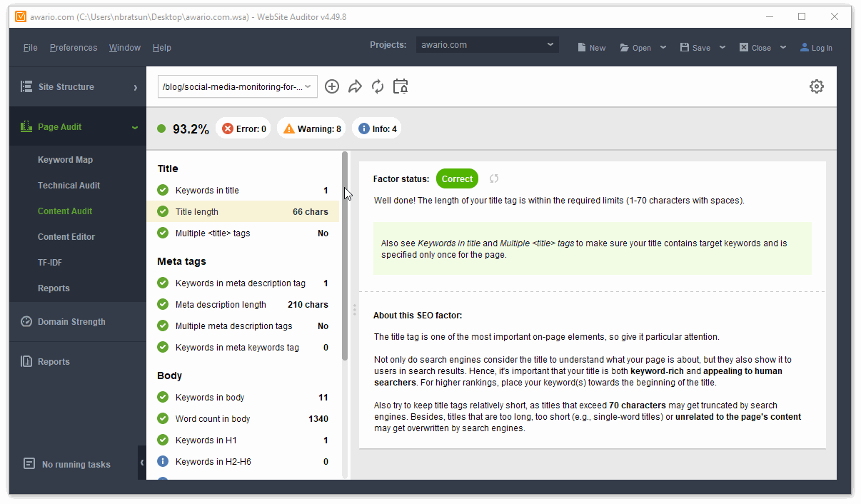Expand the Site Structure section chevron
The width and height of the screenshot is (861, 504).
tap(135, 87)
